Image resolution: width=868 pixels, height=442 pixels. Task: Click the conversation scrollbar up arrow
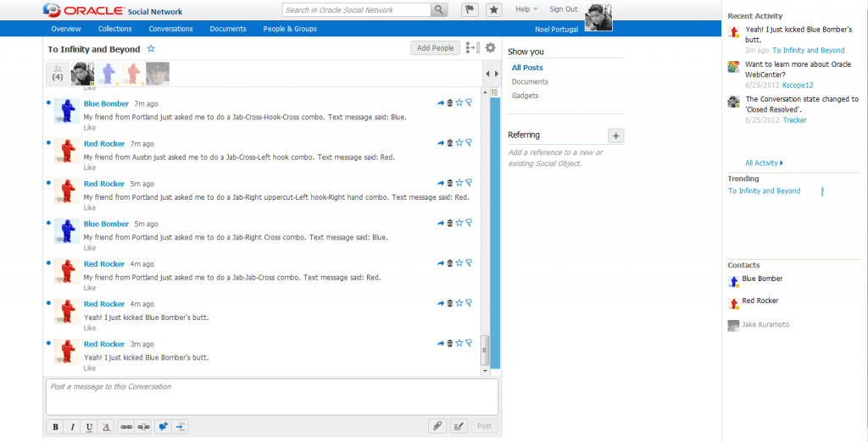point(486,91)
